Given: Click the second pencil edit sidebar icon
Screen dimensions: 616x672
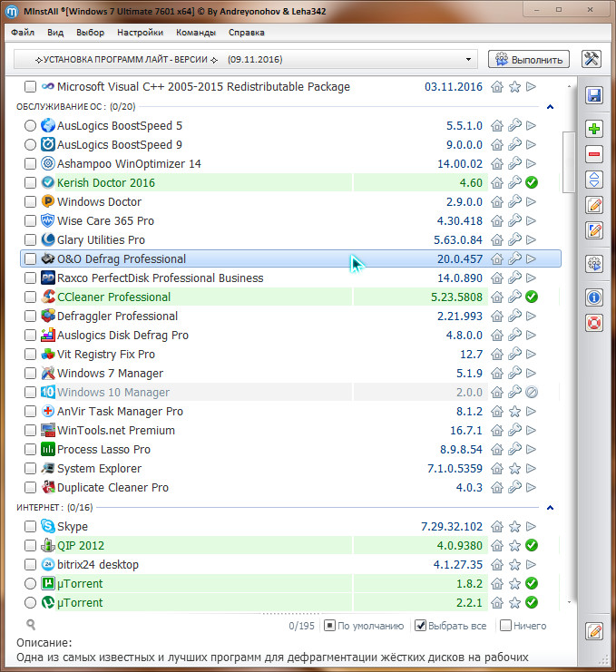Looking at the screenshot, I should tap(594, 230).
